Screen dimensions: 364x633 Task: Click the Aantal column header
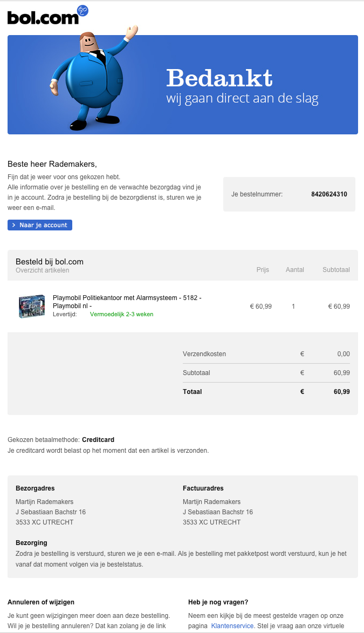(x=294, y=270)
